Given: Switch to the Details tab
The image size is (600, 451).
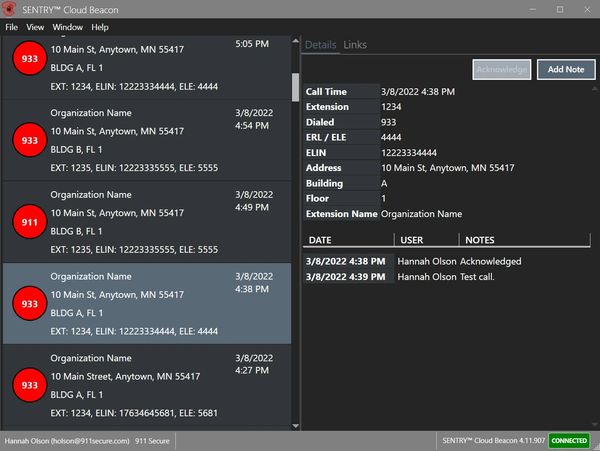Looking at the screenshot, I should tap(320, 45).
